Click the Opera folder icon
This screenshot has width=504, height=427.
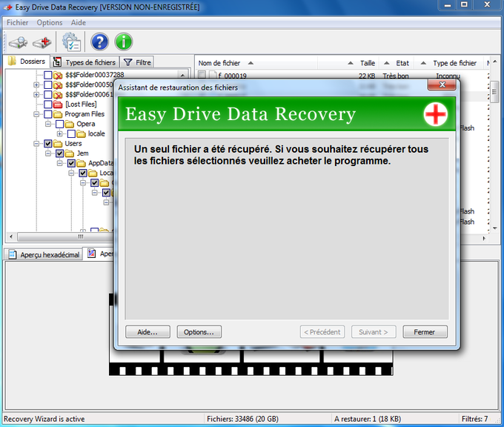[70, 124]
